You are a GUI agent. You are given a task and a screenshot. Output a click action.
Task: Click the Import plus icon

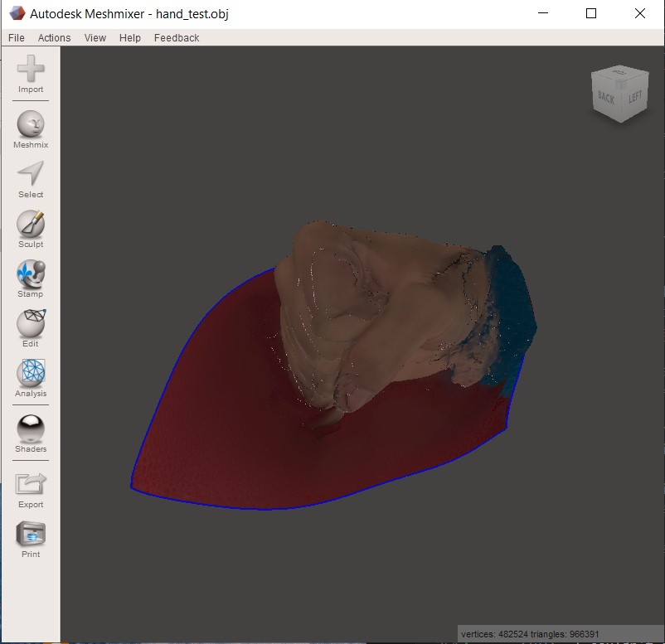coord(31,68)
